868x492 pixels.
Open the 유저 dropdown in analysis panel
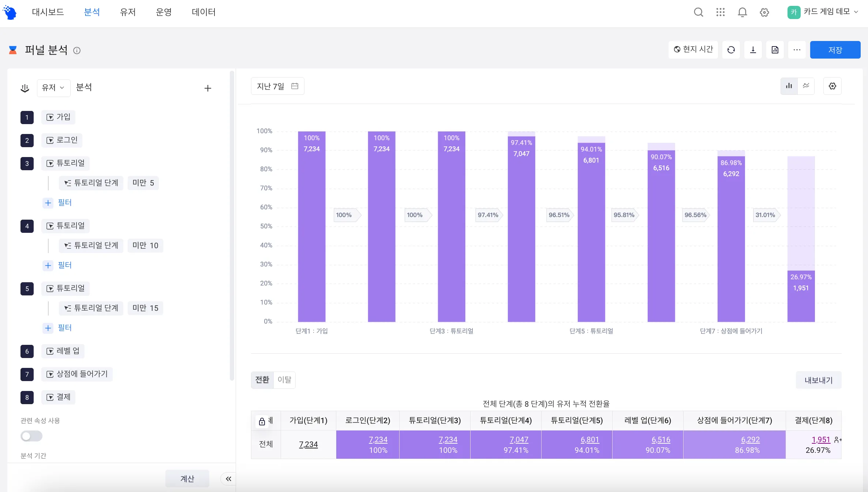click(x=53, y=88)
